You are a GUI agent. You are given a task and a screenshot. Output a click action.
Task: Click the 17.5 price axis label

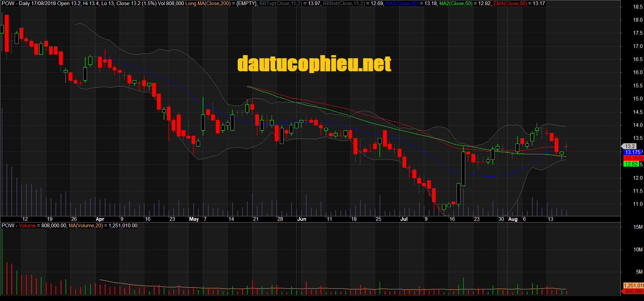pyautogui.click(x=638, y=33)
